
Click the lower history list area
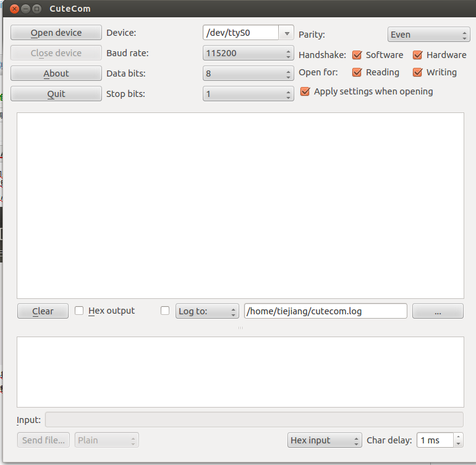(x=240, y=372)
